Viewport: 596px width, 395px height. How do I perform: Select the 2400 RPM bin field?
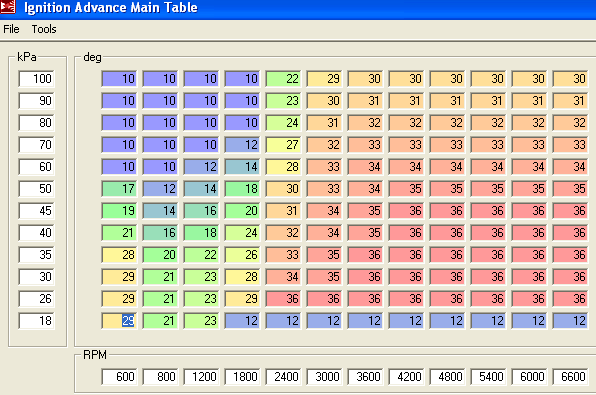[x=283, y=377]
